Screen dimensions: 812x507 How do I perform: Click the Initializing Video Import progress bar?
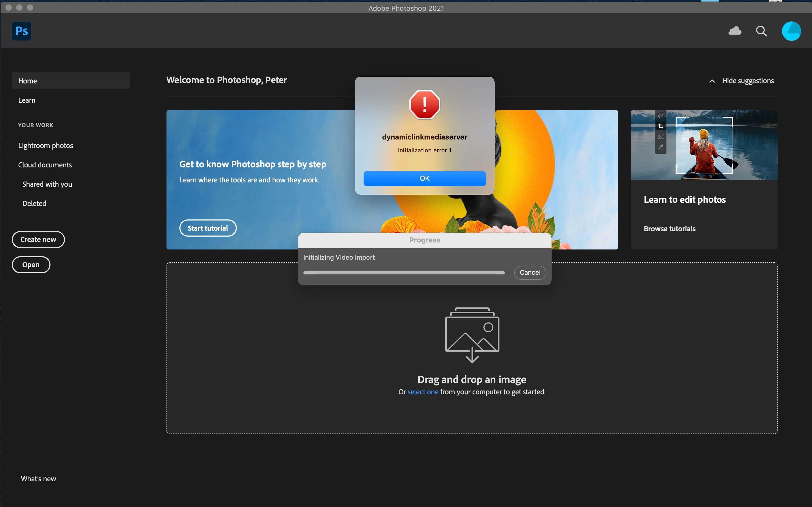coord(404,273)
